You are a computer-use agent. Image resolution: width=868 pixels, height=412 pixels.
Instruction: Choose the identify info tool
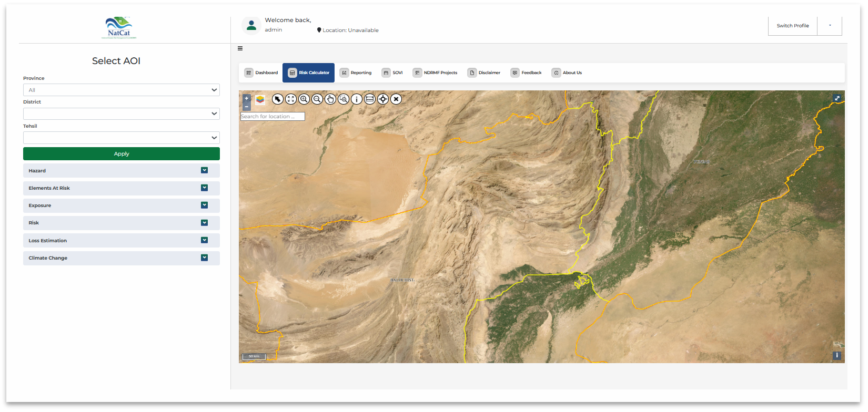tap(357, 99)
